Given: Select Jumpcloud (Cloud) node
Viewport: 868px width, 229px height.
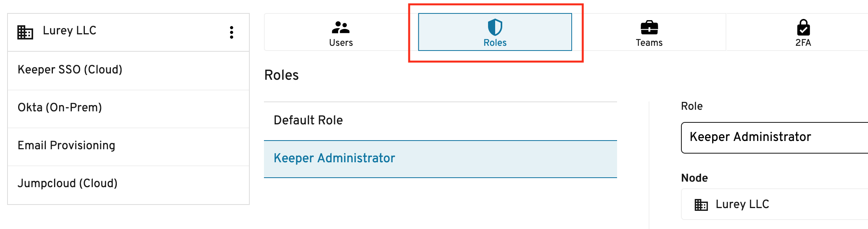Looking at the screenshot, I should coord(129,184).
